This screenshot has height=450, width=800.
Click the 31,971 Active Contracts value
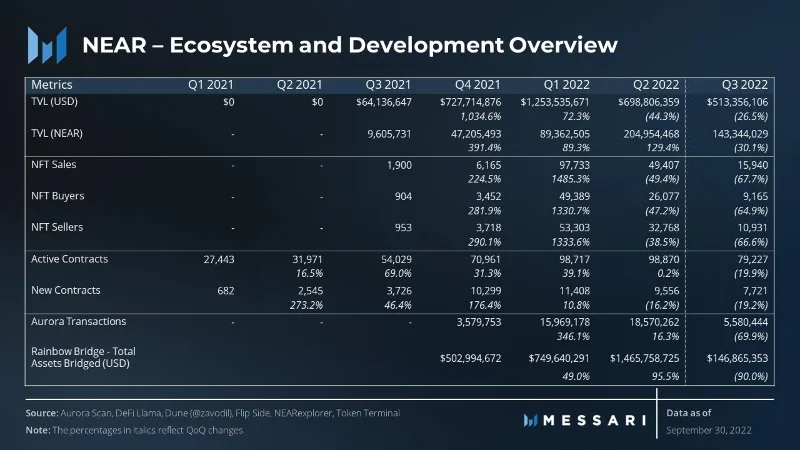pos(307,259)
